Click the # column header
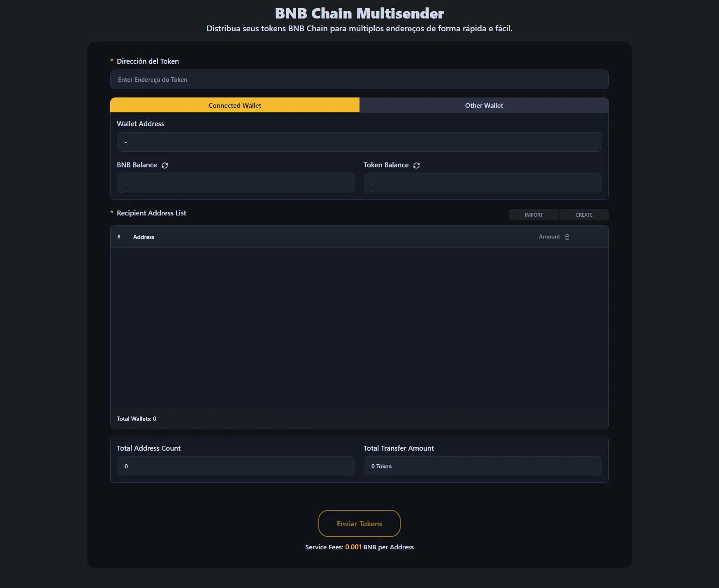 click(x=119, y=237)
